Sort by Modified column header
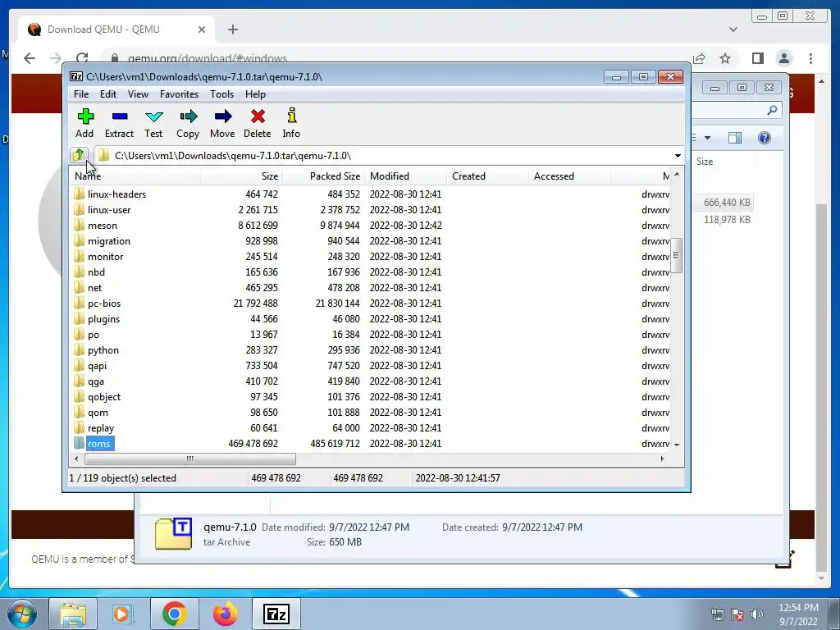Image resolution: width=840 pixels, height=630 pixels. pos(405,176)
